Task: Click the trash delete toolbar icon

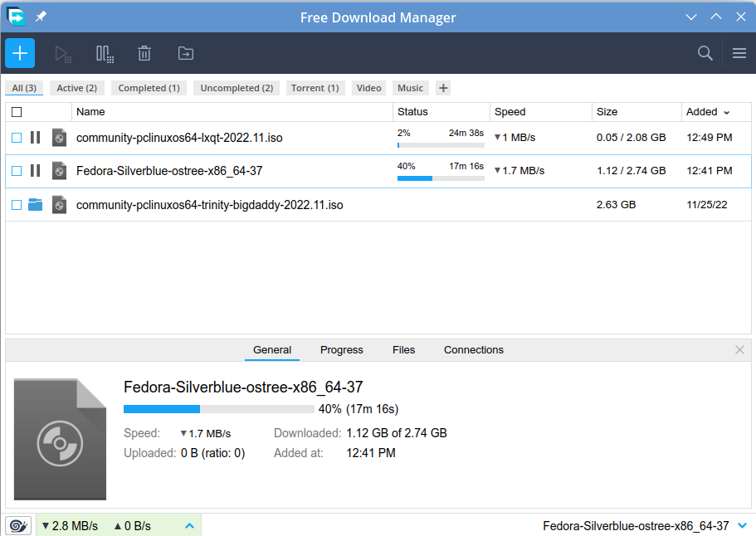Action: coord(144,53)
